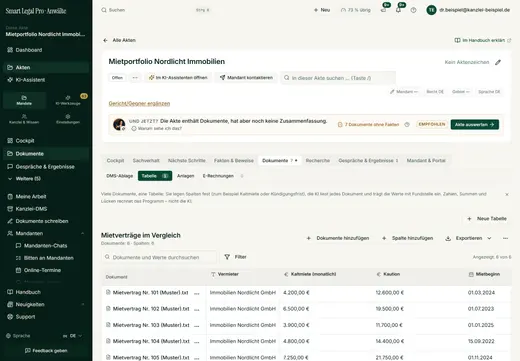The height and width of the screenshot is (361, 520).
Task: Switch to the Sachverhalt tab
Action: pyautogui.click(x=146, y=161)
